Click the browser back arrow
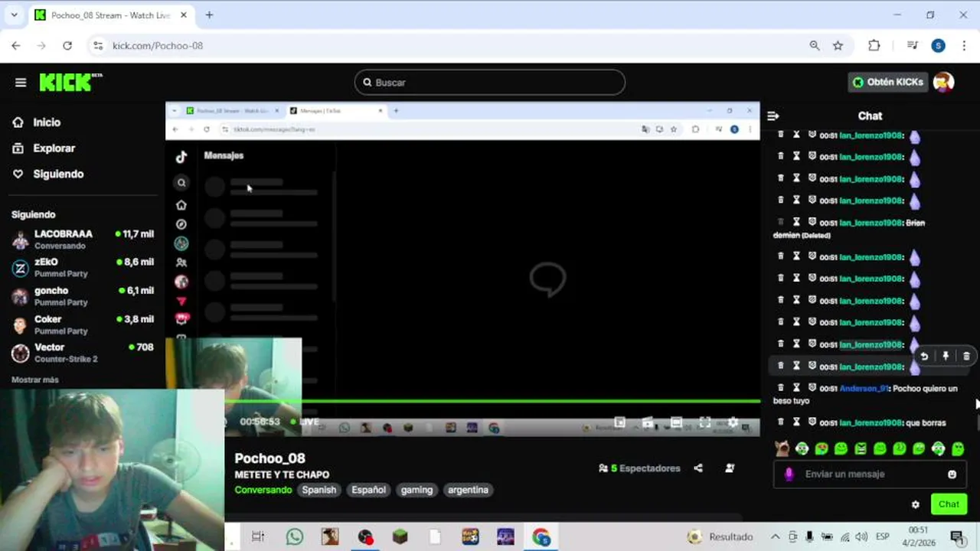This screenshot has height=551, width=980. click(16, 45)
